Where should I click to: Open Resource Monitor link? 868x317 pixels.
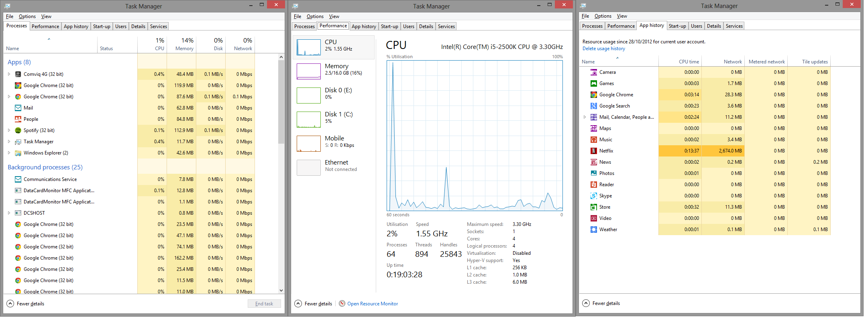(x=373, y=304)
